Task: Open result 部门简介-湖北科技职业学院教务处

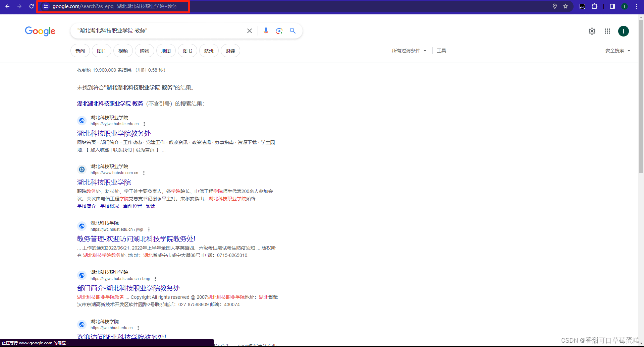Action: click(129, 288)
